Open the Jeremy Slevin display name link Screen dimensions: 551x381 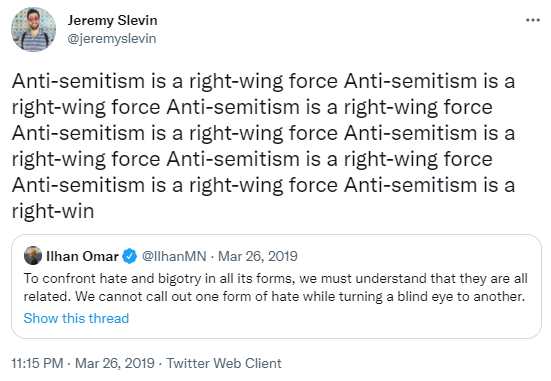[x=112, y=20]
